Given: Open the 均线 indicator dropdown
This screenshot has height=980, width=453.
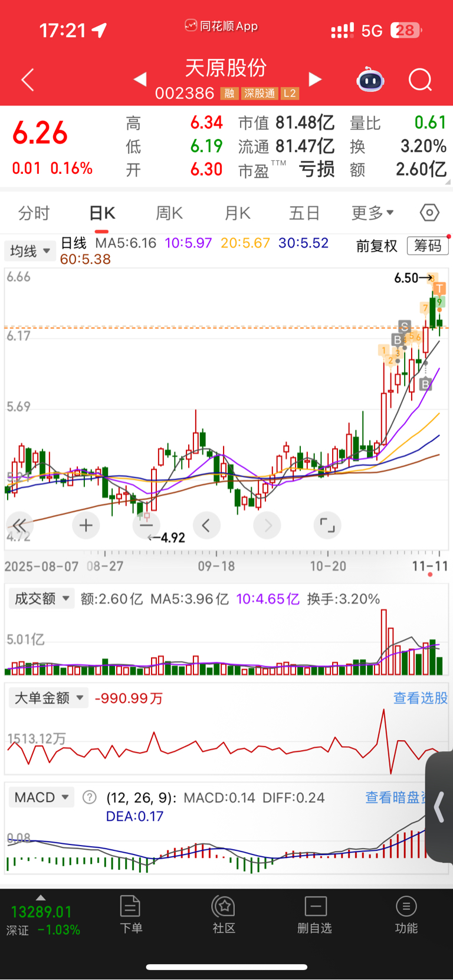Looking at the screenshot, I should pyautogui.click(x=30, y=251).
